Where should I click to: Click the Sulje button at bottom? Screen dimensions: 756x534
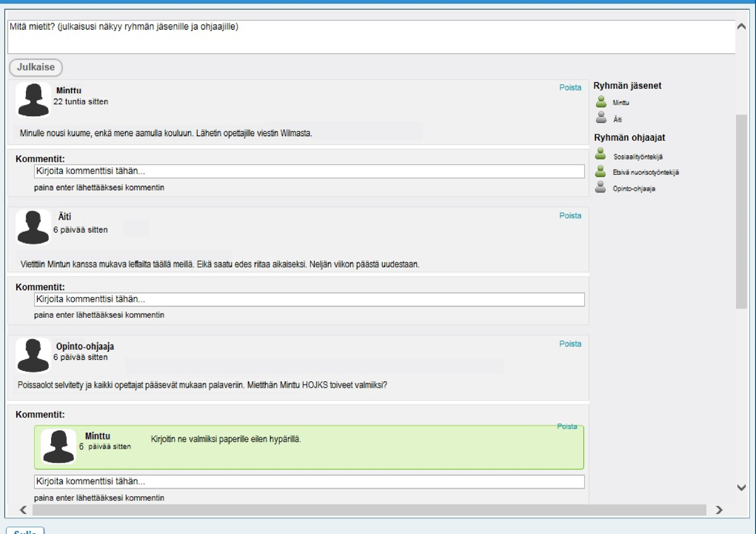pyautogui.click(x=25, y=530)
